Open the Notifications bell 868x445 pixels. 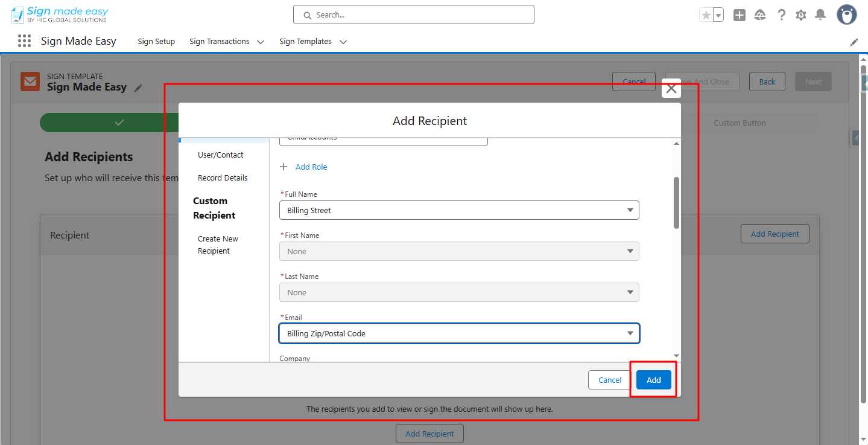[820, 14]
